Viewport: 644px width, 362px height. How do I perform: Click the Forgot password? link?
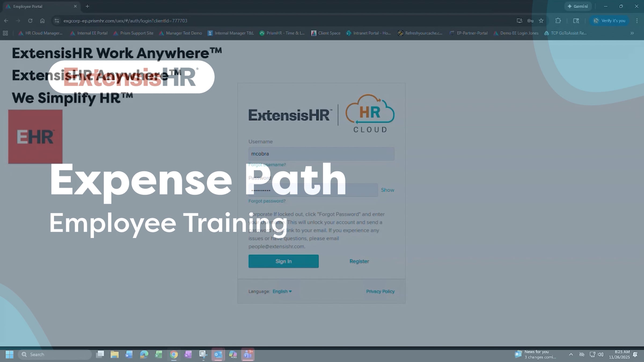pyautogui.click(x=267, y=201)
